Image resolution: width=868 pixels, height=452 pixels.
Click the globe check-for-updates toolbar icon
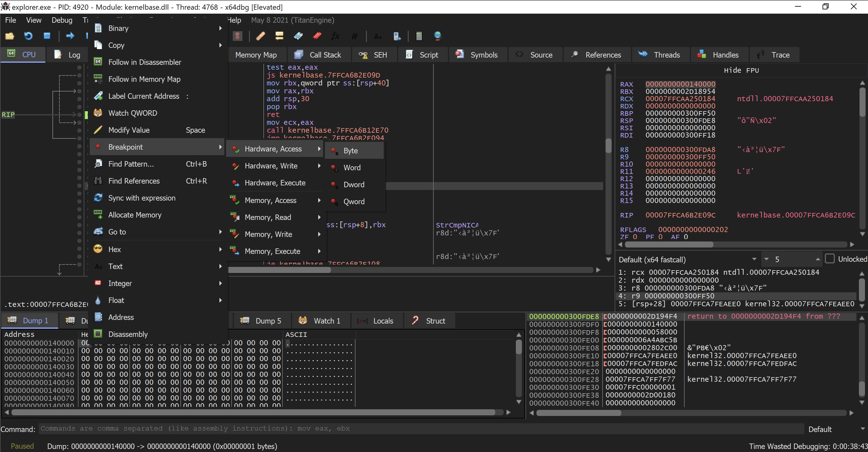[x=437, y=36]
